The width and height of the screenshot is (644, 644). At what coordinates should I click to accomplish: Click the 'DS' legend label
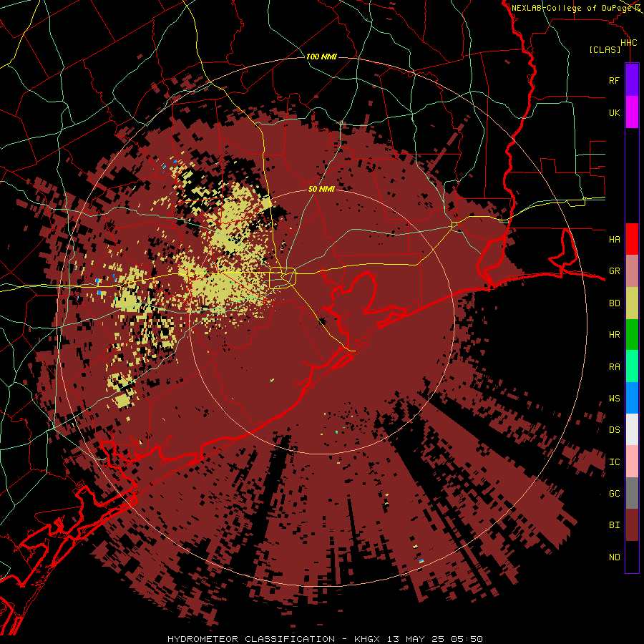tap(614, 430)
